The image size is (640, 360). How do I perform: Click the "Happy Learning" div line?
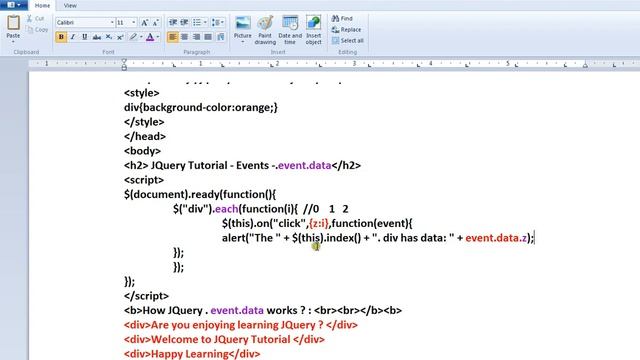[x=192, y=354]
